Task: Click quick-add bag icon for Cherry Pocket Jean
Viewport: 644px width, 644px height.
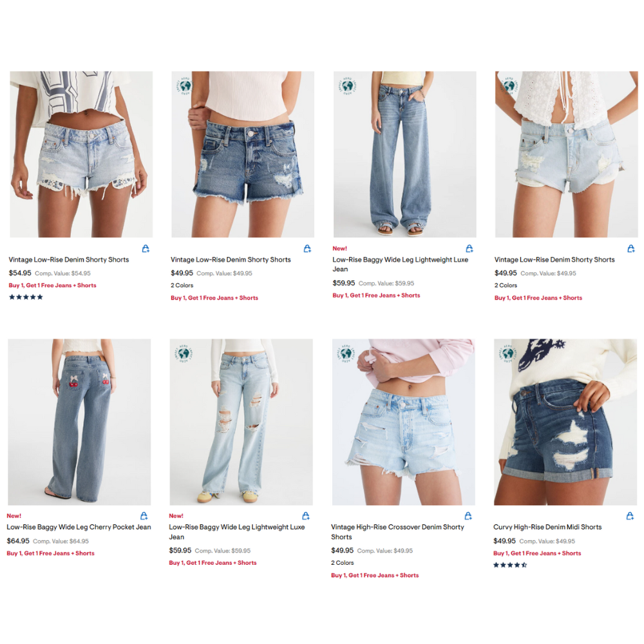Action: tap(144, 516)
